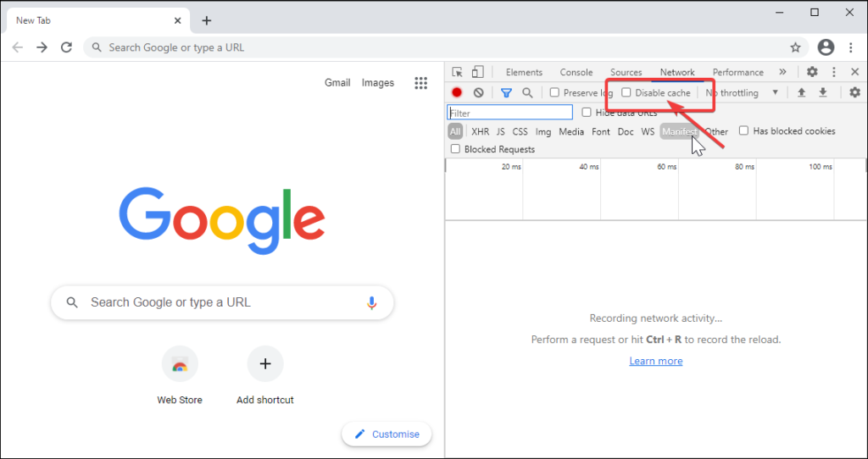The height and width of the screenshot is (459, 868).
Task: Open Network settings gear icon
Action: 854,93
